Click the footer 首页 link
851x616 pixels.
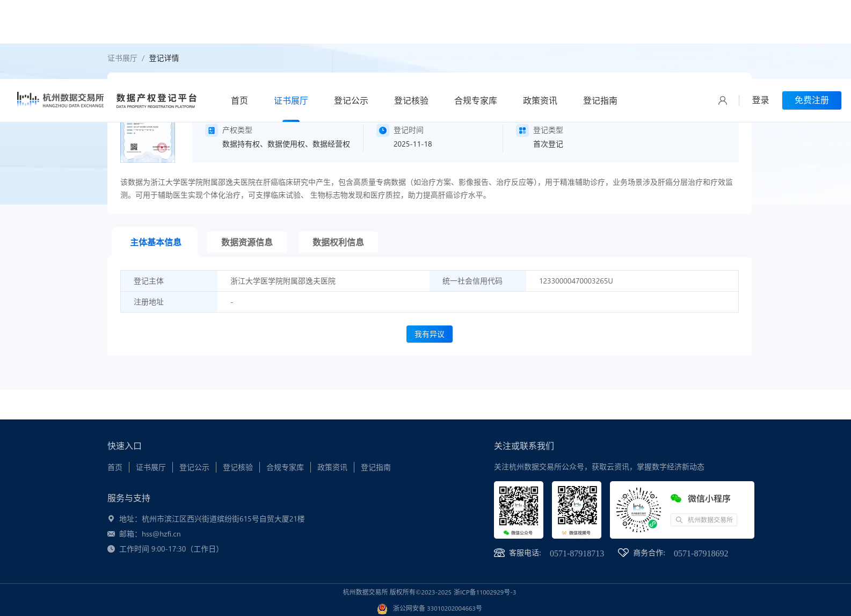tap(115, 467)
